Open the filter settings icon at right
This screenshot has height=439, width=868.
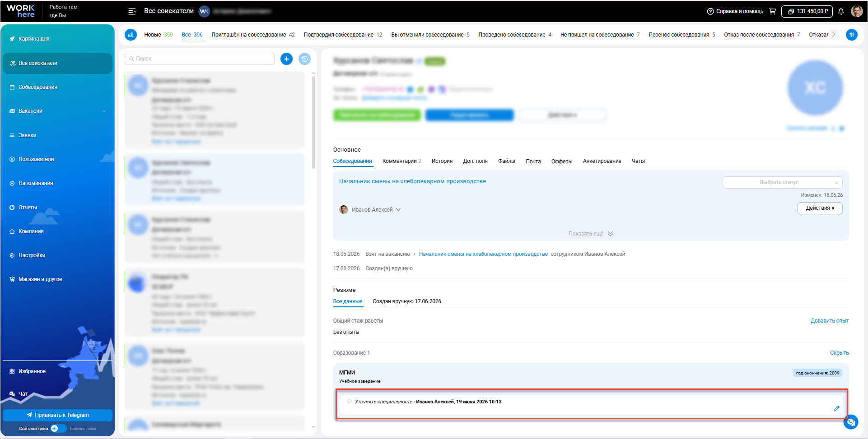[x=852, y=35]
